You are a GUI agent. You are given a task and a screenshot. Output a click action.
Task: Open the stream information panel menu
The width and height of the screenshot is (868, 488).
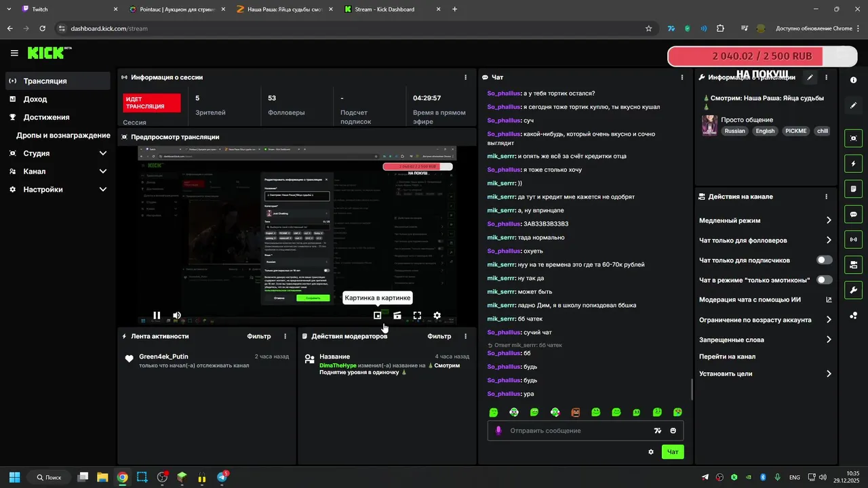[x=826, y=77]
